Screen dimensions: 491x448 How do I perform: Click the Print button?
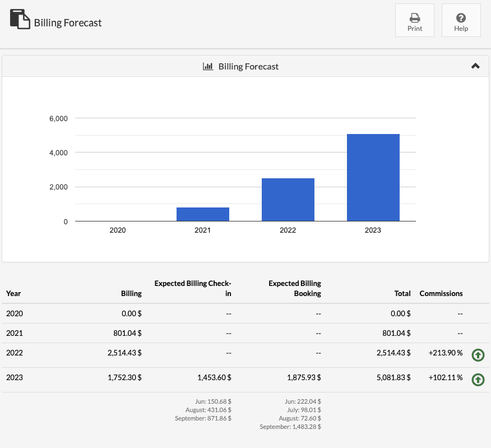415,20
